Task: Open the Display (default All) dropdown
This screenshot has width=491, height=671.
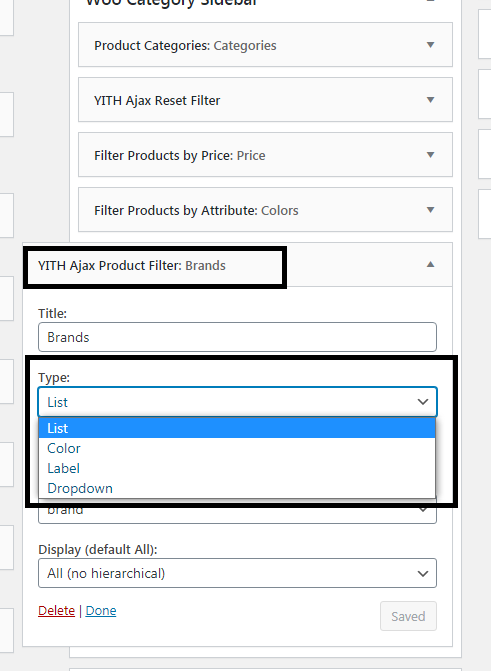Action: coord(237,573)
